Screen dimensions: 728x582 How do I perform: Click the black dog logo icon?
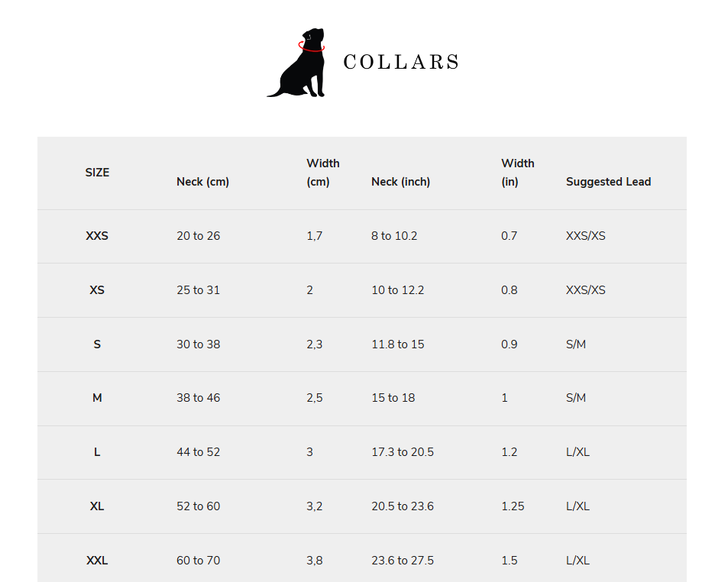pos(298,64)
